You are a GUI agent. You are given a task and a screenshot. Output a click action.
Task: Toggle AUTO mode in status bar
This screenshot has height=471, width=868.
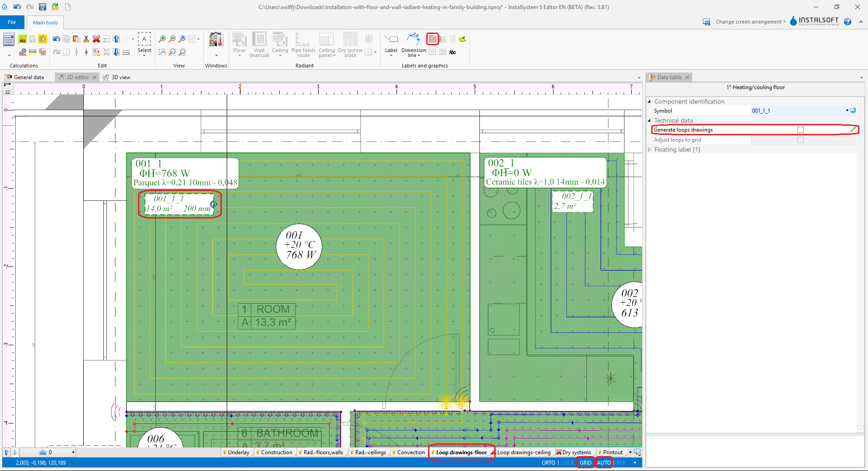[604, 463]
